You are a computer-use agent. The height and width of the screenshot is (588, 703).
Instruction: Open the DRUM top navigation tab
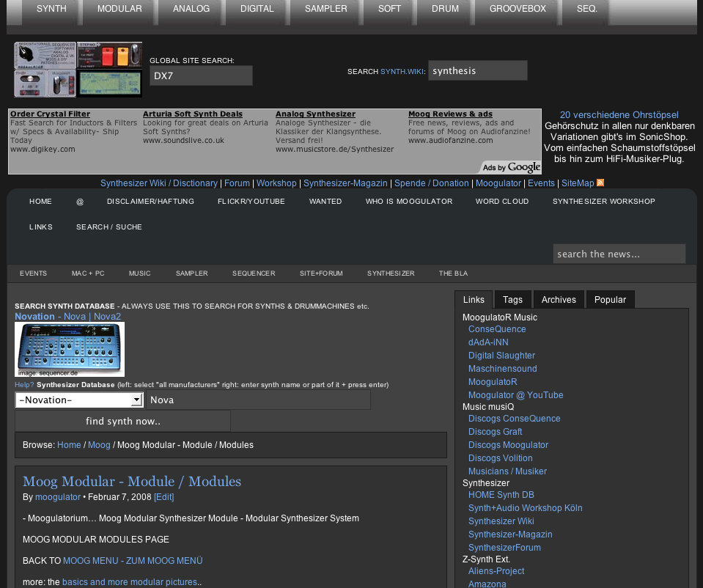[445, 9]
